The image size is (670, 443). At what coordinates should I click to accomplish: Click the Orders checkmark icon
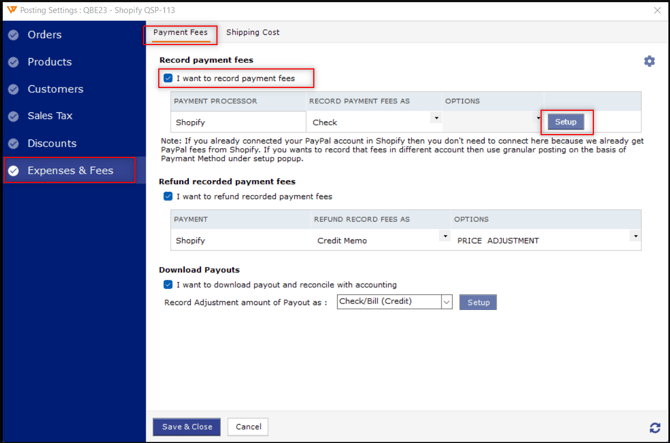(x=13, y=35)
